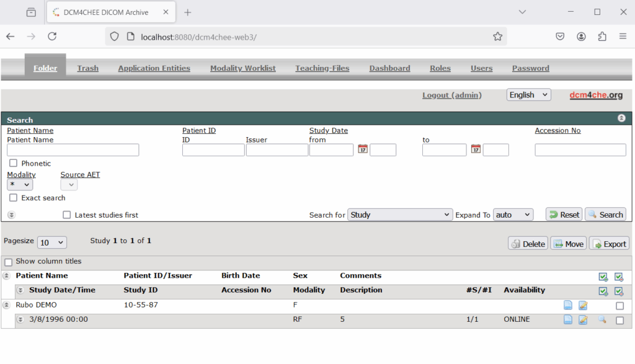
Task: Click the Reset button
Action: 564,215
